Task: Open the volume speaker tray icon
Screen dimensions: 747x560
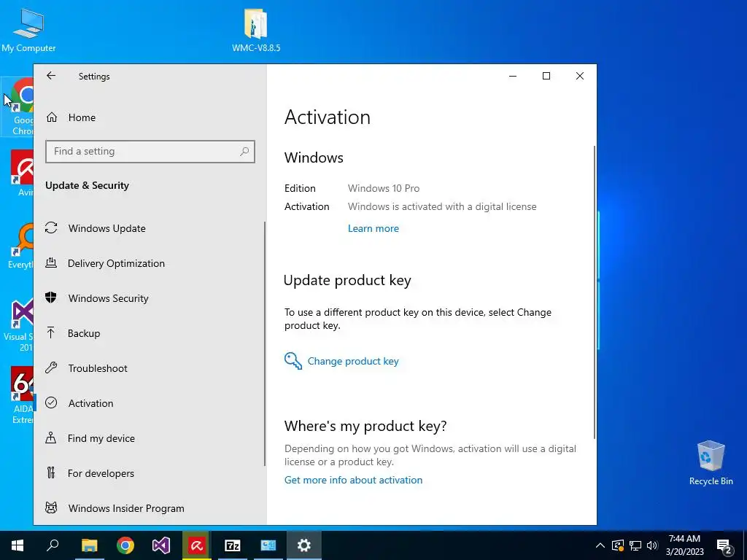Action: click(x=652, y=545)
